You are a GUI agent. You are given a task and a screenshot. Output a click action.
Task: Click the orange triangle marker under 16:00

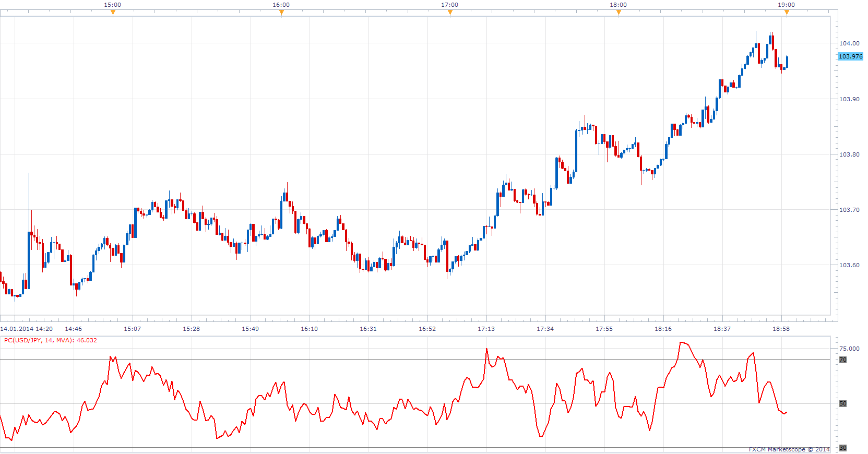[281, 13]
